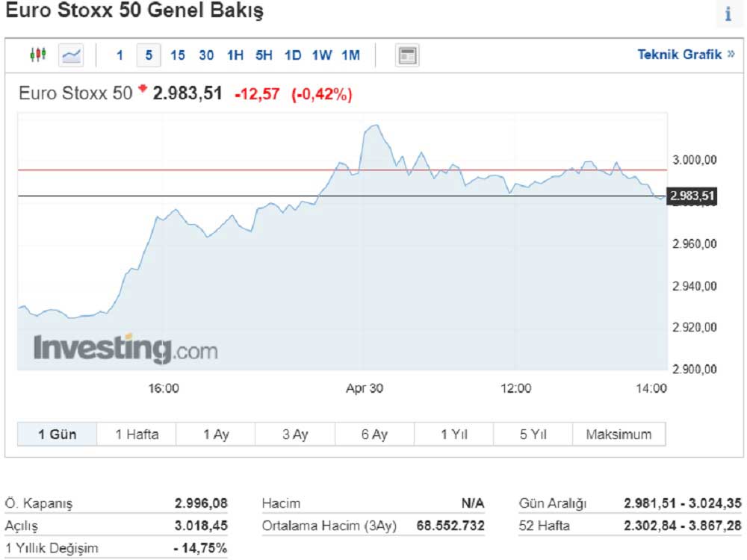747x560 pixels.
Task: Switch to the 1 Hafta range tab
Action: [137, 435]
